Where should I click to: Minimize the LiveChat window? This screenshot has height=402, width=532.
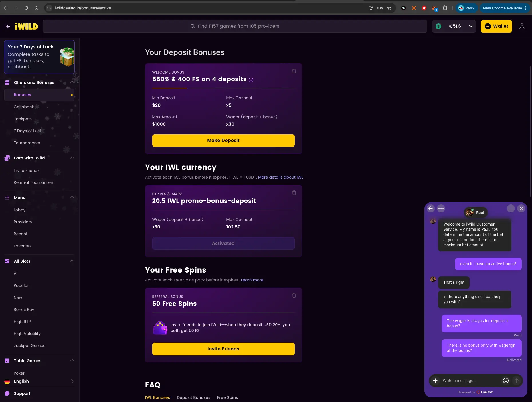511,208
